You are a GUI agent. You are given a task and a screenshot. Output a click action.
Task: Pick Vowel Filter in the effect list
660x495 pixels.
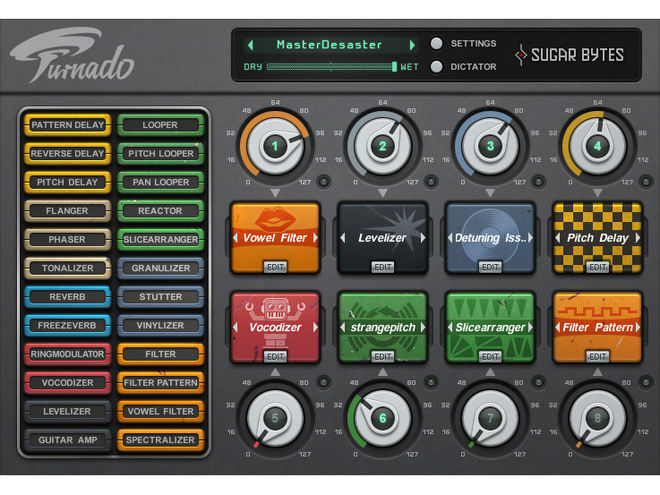point(160,411)
